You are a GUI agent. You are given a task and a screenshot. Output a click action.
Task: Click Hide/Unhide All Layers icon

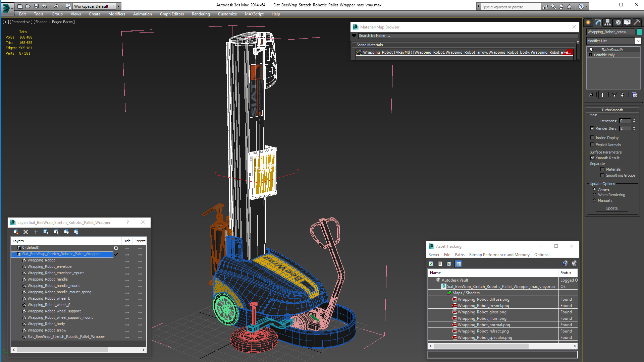(x=66, y=232)
